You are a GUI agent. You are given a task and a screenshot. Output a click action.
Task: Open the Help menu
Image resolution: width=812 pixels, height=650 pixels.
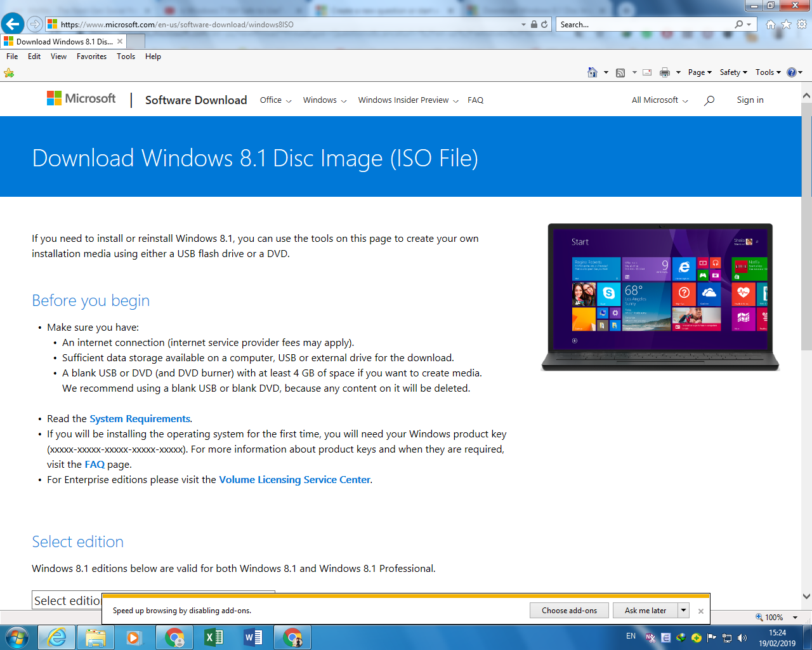[x=153, y=56]
